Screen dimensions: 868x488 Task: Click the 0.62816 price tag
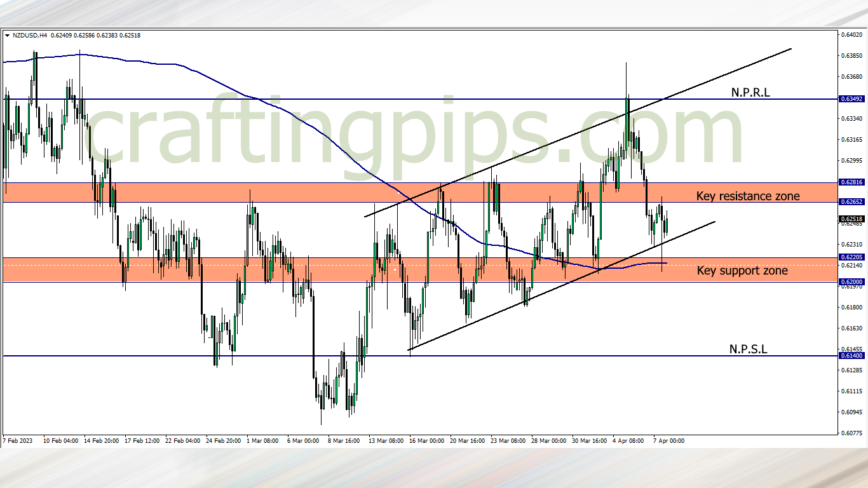851,182
